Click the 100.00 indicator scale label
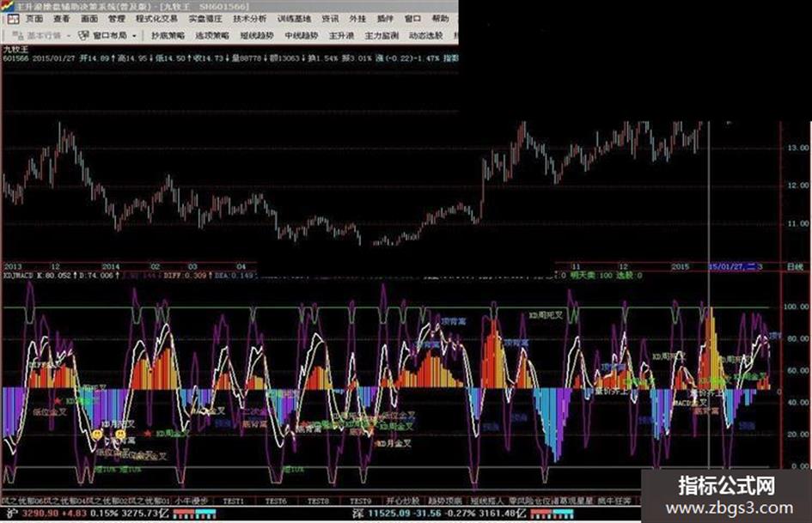The height and width of the screenshot is (523, 812). [797, 307]
